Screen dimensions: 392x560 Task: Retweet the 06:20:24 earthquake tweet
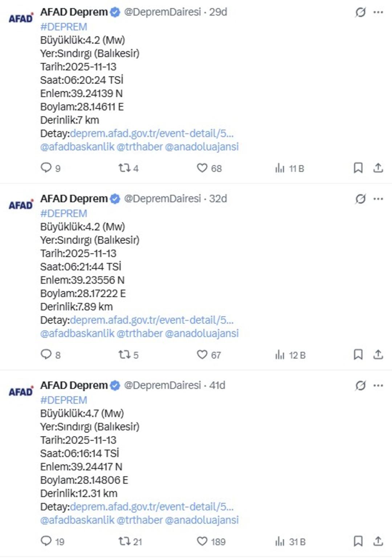click(124, 168)
